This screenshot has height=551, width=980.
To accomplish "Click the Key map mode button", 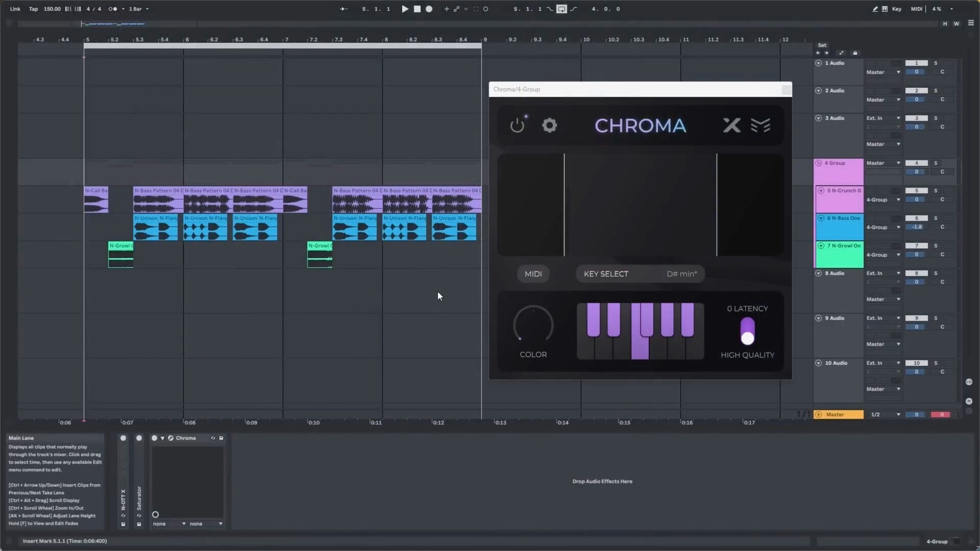I will click(x=897, y=9).
